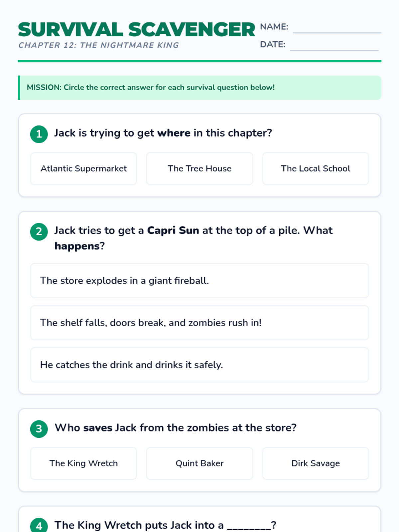Viewport: 399px width, 532px height.
Task: Select The King Wretch answer
Action: pyautogui.click(x=83, y=464)
